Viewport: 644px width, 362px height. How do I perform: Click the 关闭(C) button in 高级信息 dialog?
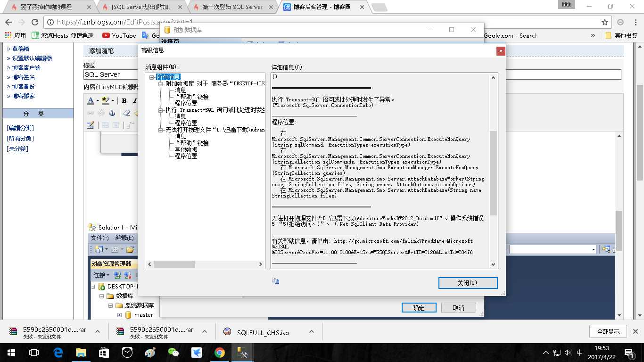click(468, 283)
